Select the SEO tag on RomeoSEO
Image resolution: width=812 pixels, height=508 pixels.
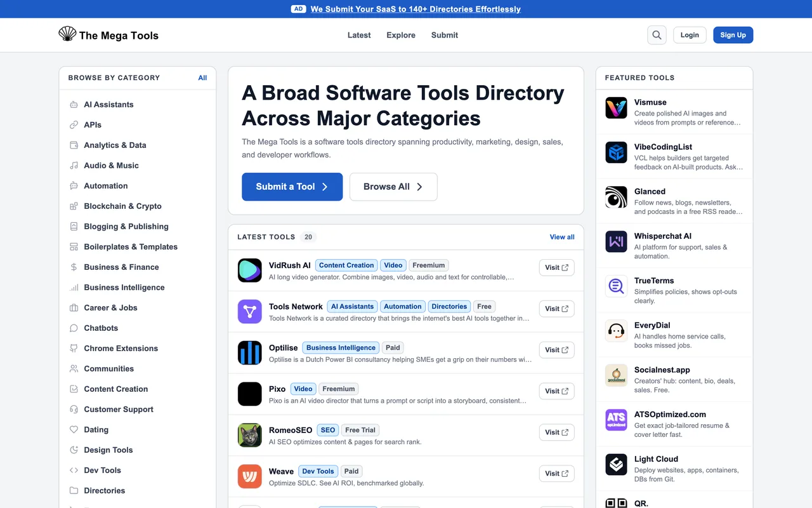click(x=328, y=430)
